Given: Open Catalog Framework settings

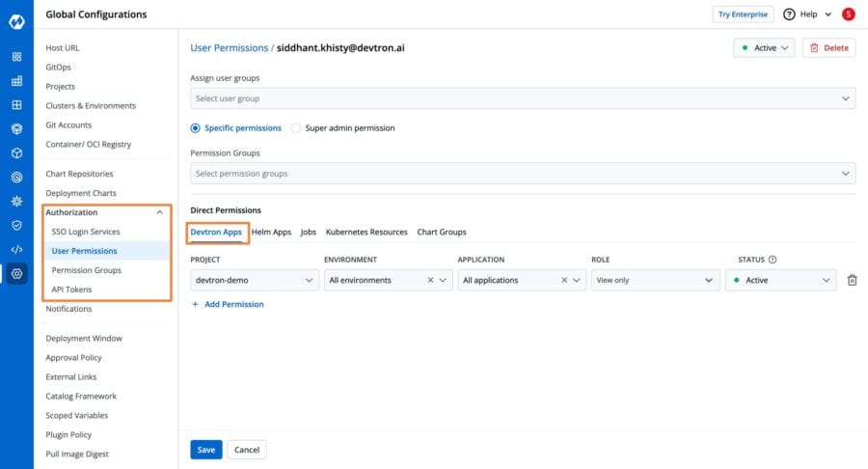Looking at the screenshot, I should 81,397.
